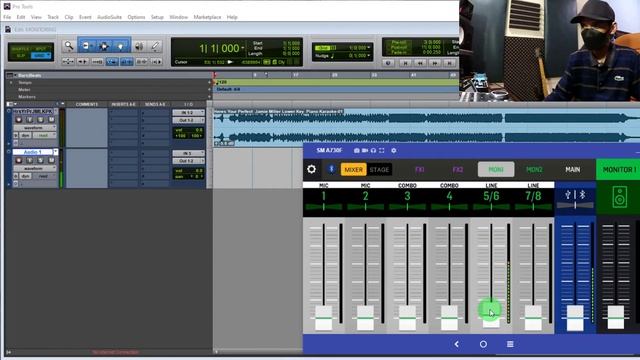Select the MAIN bus button
This screenshot has height=360, width=640.
click(x=573, y=169)
